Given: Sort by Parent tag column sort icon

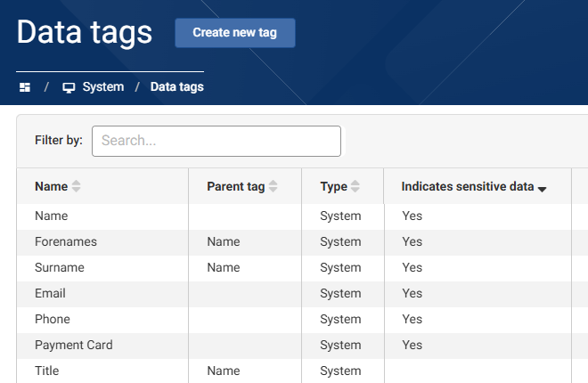Looking at the screenshot, I should [274, 187].
